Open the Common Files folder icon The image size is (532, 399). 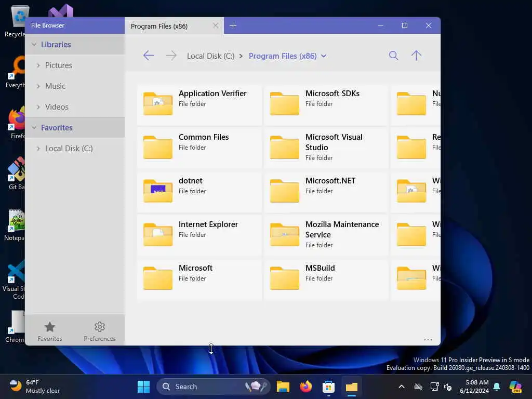(x=158, y=147)
